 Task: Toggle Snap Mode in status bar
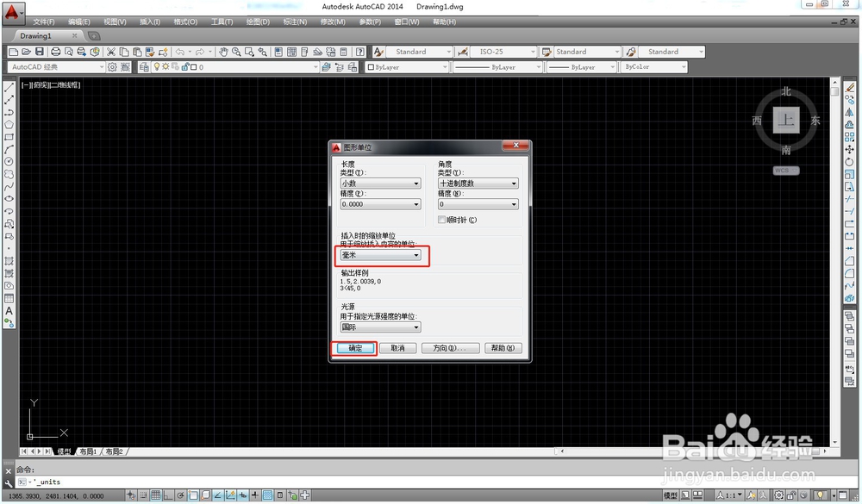[143, 495]
